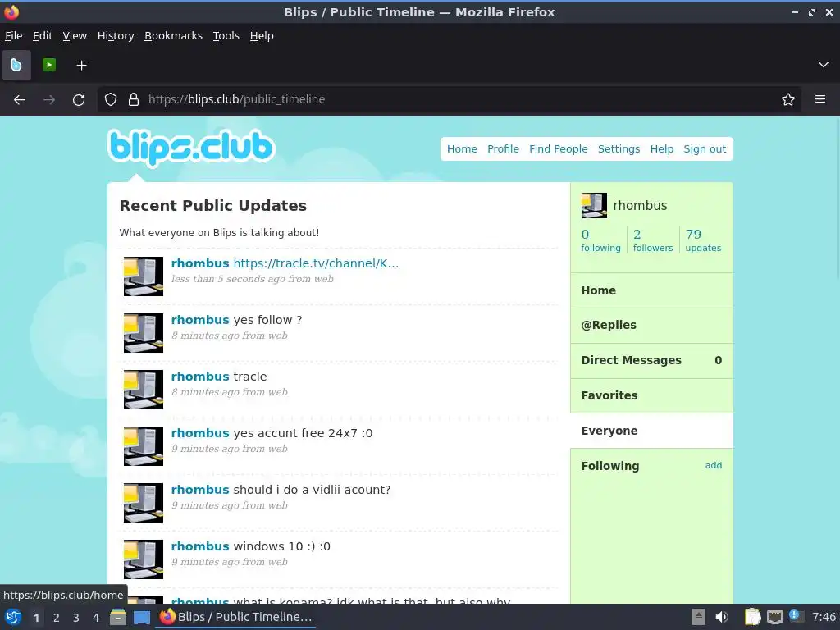Open the History menu
This screenshot has width=840, height=630.
[116, 36]
